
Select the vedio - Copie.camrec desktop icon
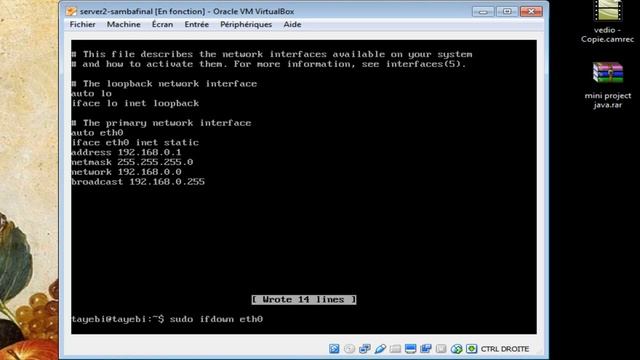click(x=608, y=10)
